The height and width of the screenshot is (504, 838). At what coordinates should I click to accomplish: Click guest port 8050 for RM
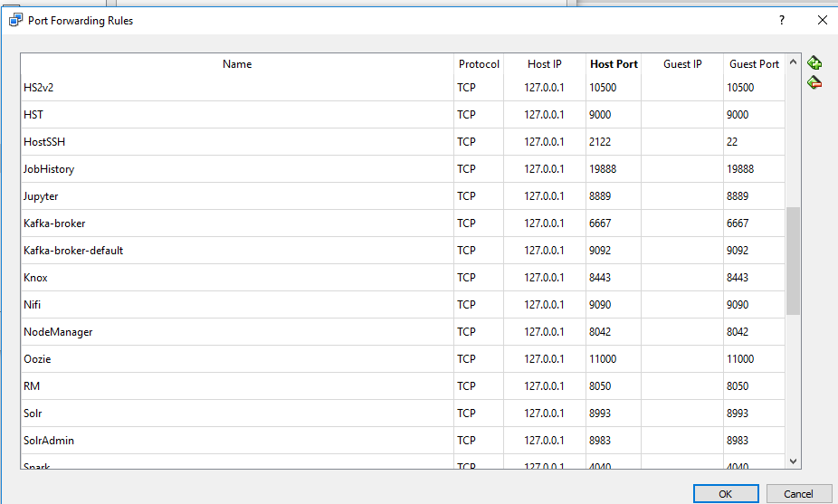click(x=738, y=386)
